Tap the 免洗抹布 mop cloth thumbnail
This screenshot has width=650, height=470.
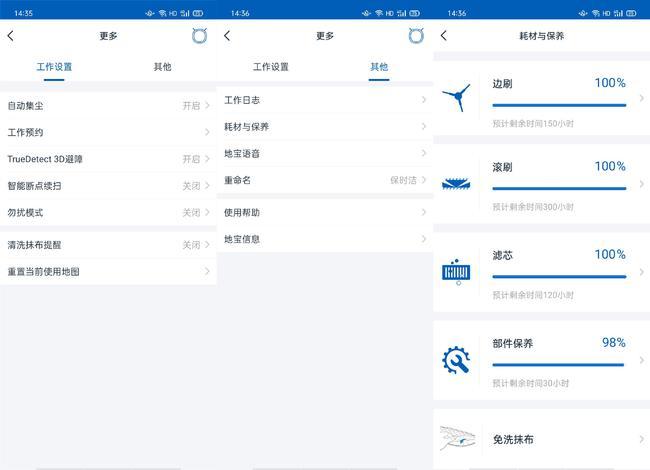point(458,438)
